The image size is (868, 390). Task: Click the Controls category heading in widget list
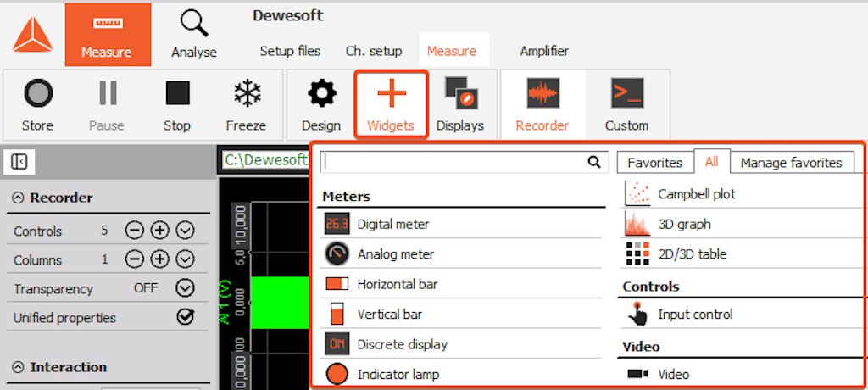pos(651,287)
